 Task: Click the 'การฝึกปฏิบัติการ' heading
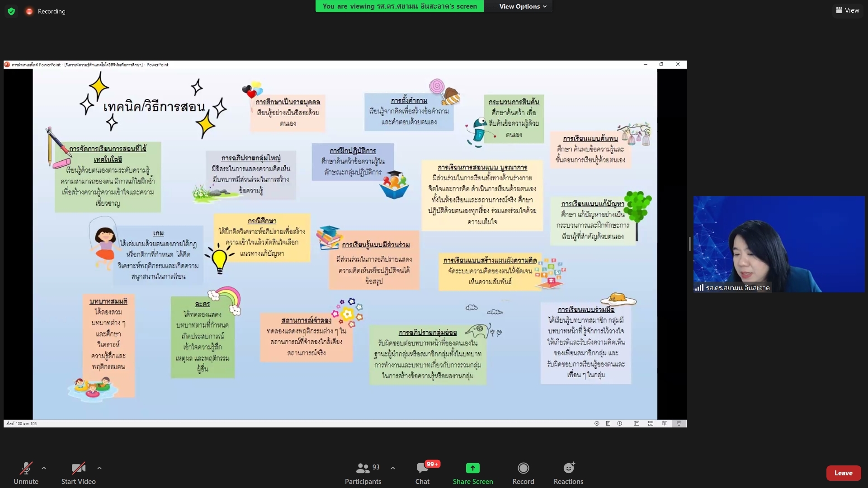coord(353,150)
